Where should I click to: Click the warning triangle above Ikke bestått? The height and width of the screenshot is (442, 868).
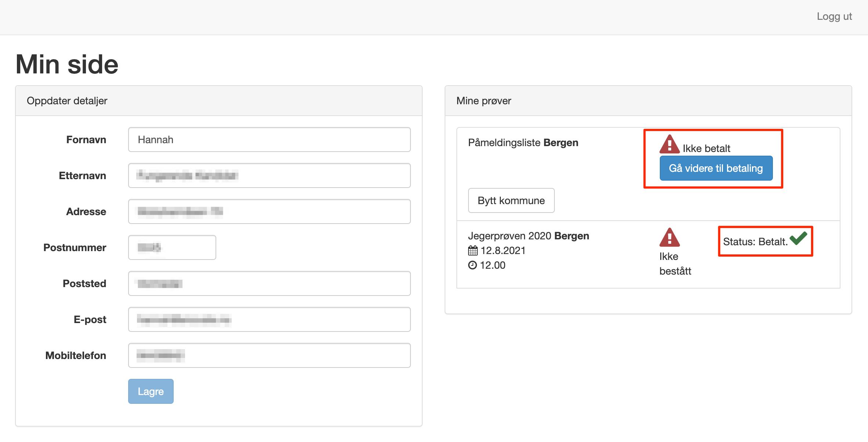[x=669, y=238]
